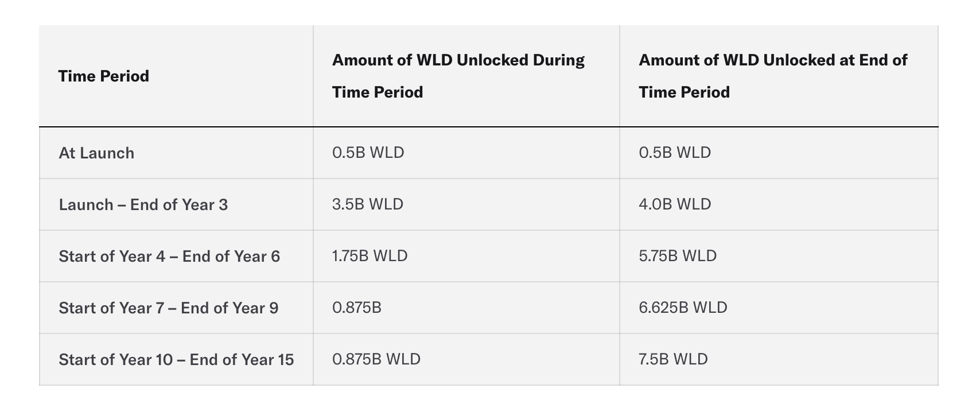
Task: Click the "0.875B" value in the Year 7–9 row
Action: (356, 308)
